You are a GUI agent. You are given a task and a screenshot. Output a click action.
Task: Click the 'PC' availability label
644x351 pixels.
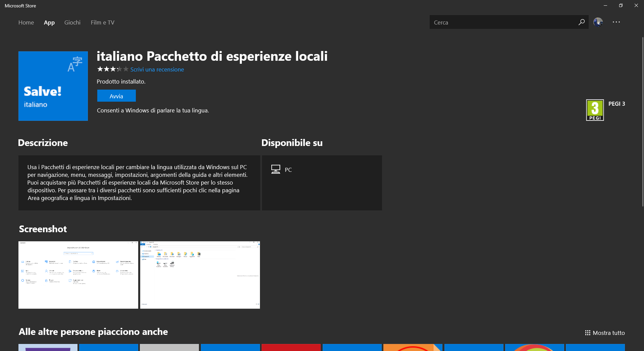tap(288, 170)
